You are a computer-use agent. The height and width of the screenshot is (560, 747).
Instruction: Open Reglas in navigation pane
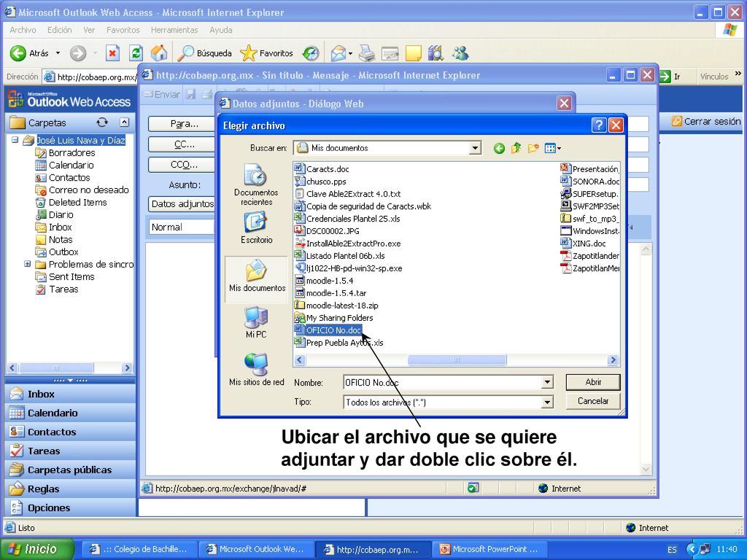pos(70,489)
